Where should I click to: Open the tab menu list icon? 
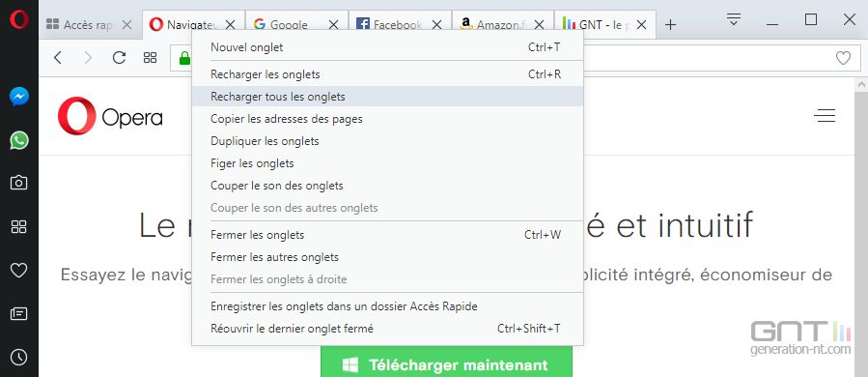734,20
